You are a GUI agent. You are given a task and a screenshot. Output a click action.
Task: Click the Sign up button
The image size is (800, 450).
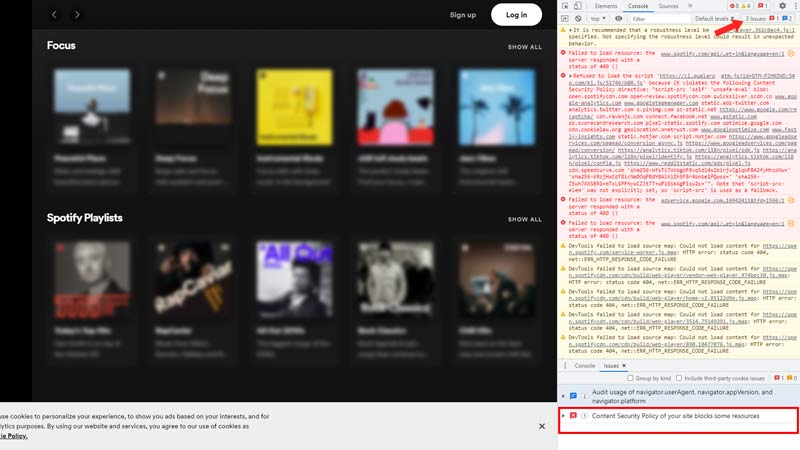click(x=463, y=15)
